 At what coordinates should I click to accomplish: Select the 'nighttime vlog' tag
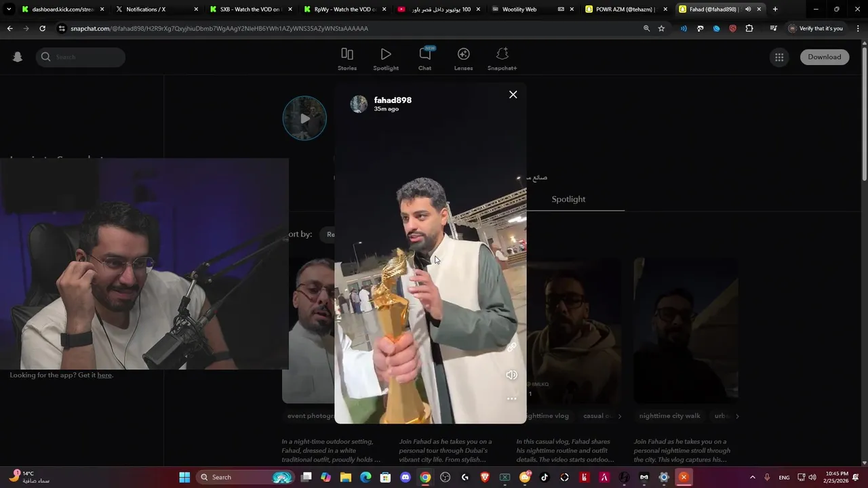coord(547,415)
